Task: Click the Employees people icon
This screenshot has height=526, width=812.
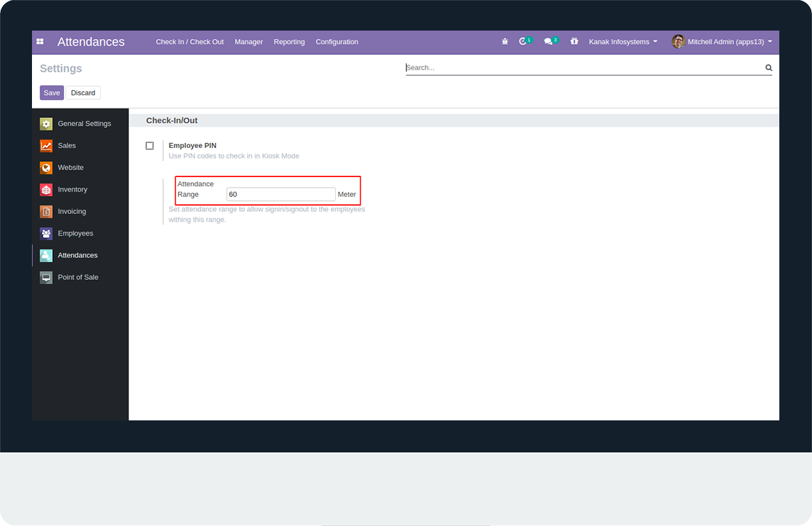Action: (46, 233)
